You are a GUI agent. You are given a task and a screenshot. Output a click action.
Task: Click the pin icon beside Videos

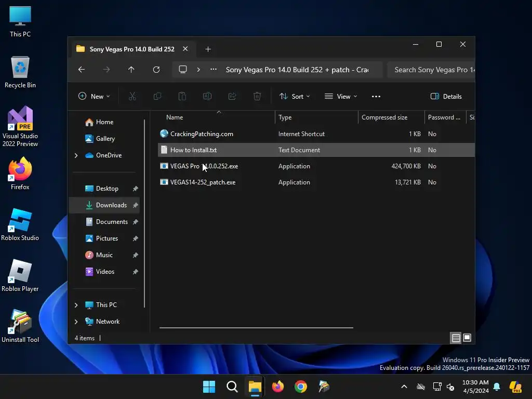[136, 272]
